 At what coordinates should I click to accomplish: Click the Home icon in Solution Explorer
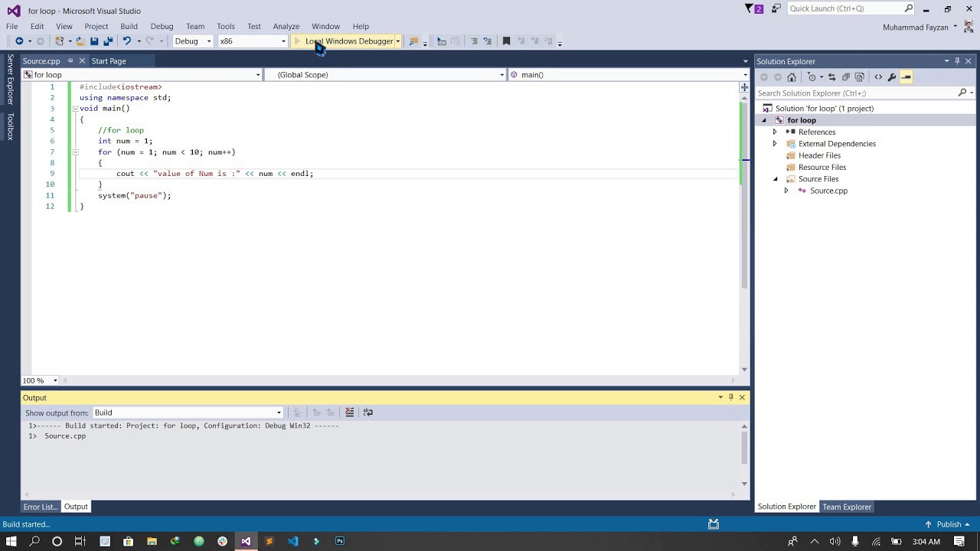[792, 77]
